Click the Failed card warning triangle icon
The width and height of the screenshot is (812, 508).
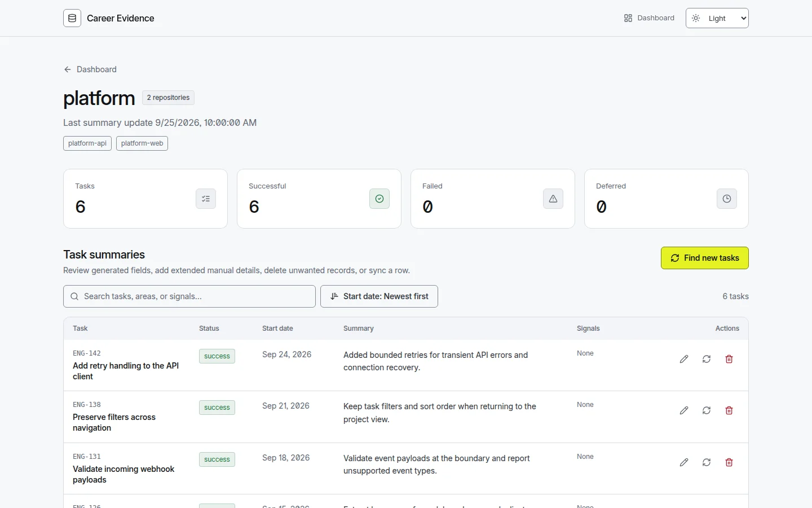click(553, 199)
